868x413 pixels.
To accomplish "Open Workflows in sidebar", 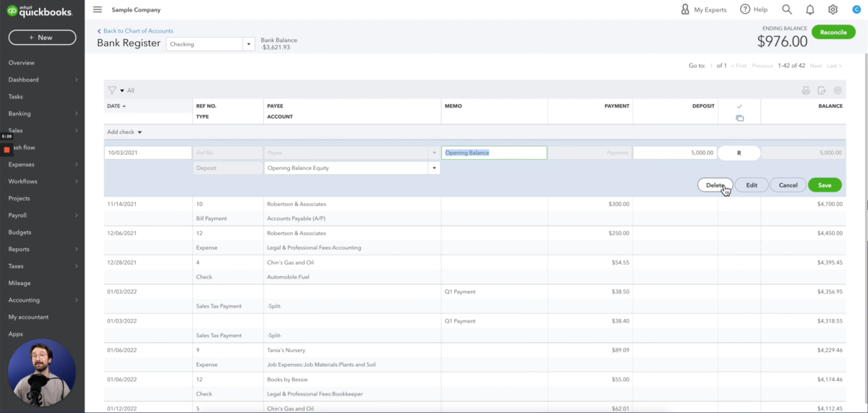I will click(x=23, y=182).
